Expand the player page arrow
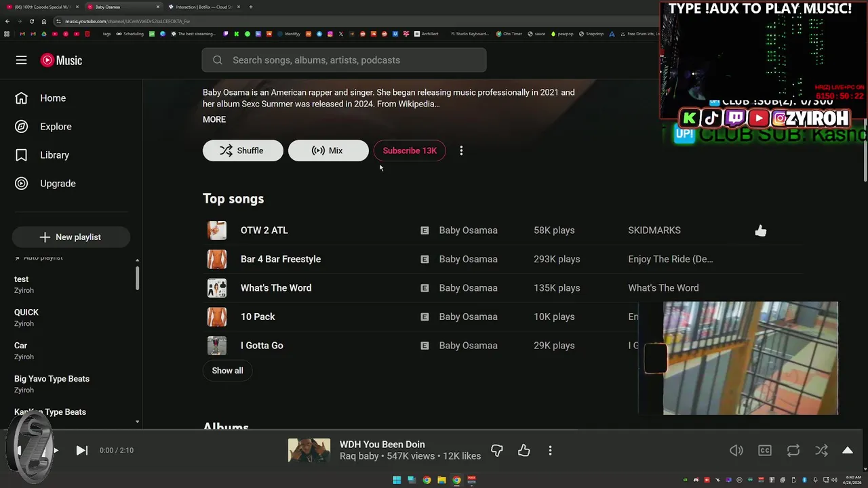Viewport: 868px width, 488px height. pyautogui.click(x=848, y=450)
